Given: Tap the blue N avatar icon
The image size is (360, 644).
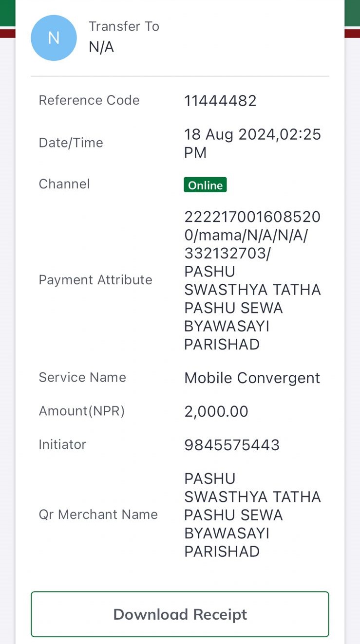Looking at the screenshot, I should point(54,38).
